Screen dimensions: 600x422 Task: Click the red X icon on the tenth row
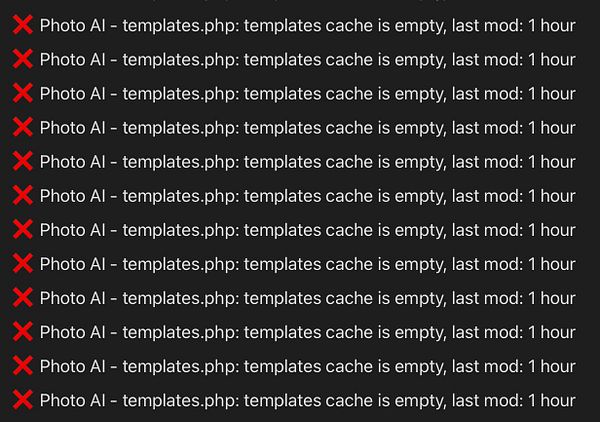point(23,332)
